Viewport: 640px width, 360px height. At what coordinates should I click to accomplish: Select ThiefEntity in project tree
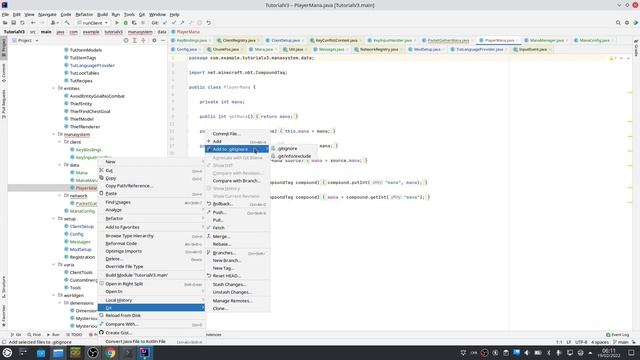tap(81, 104)
